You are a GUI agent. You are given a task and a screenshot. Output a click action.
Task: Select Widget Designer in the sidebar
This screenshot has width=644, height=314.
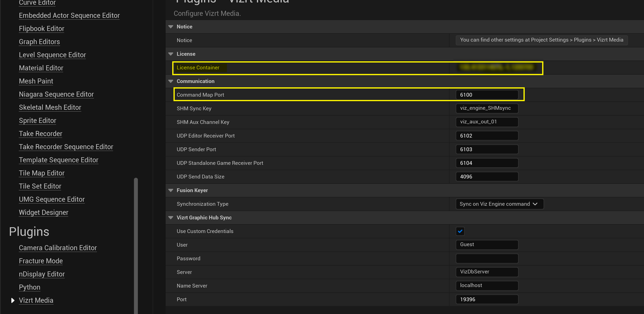click(x=43, y=212)
